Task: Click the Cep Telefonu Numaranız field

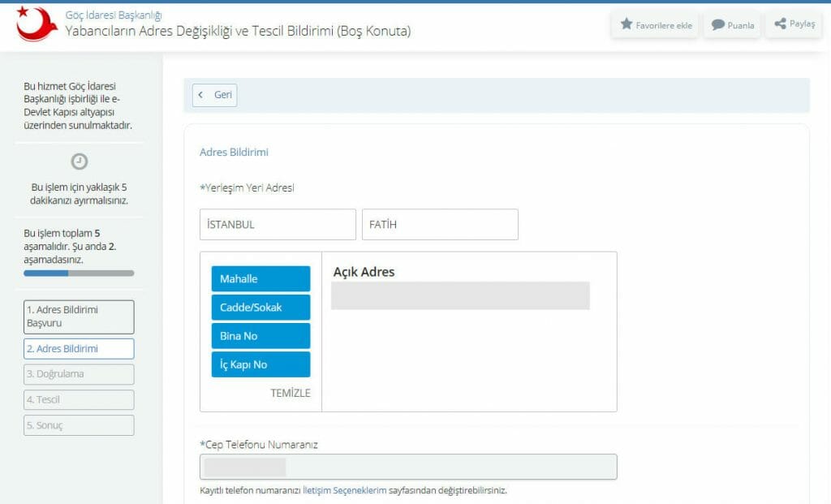Action: pyautogui.click(x=408, y=467)
